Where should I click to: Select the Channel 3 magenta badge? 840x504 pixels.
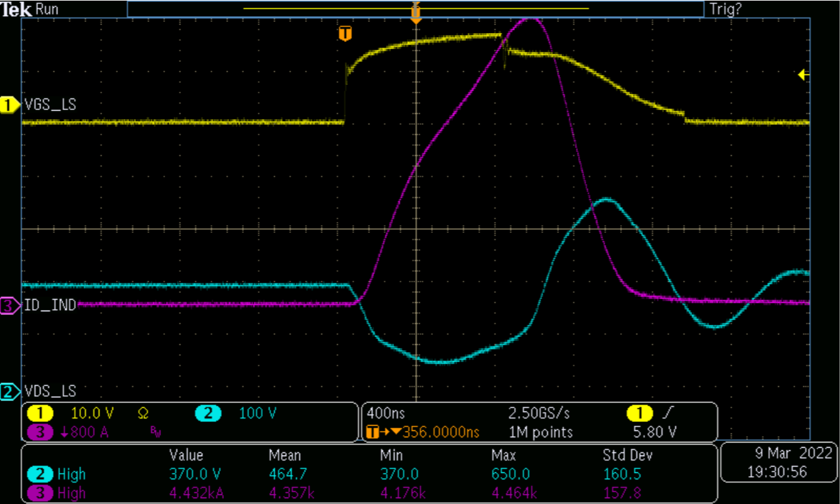(40, 432)
